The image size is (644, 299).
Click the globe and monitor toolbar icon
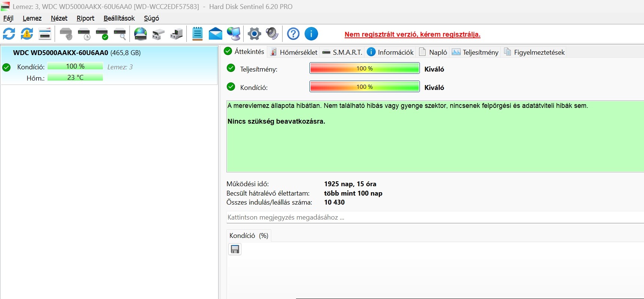point(234,34)
